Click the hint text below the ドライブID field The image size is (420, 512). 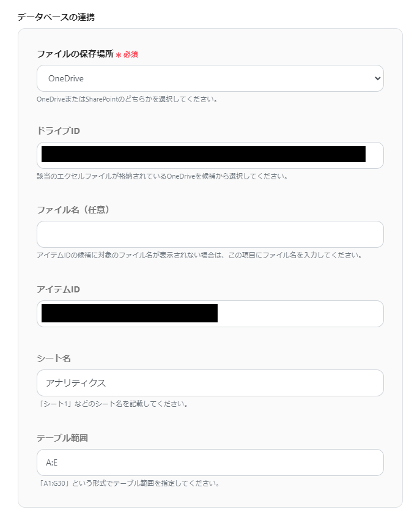tap(162, 176)
